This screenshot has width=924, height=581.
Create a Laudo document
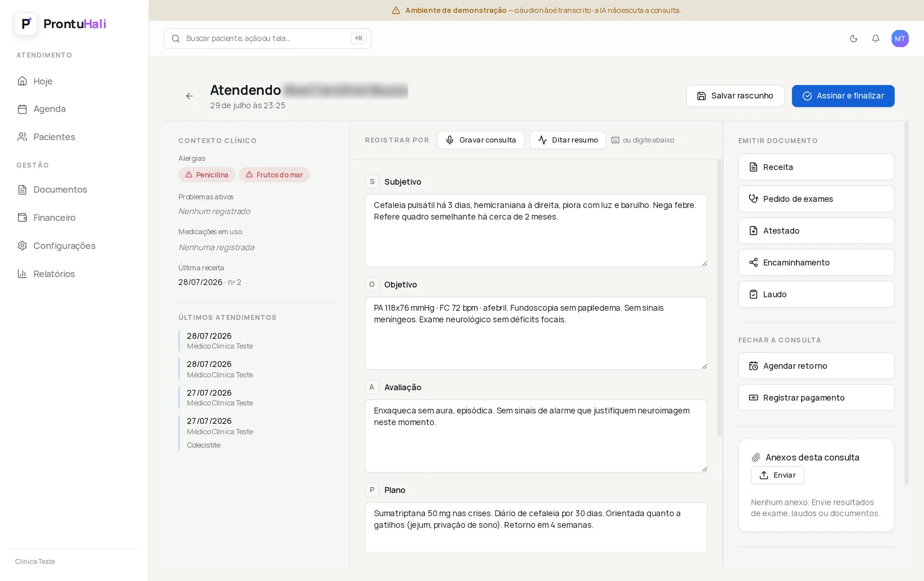816,294
